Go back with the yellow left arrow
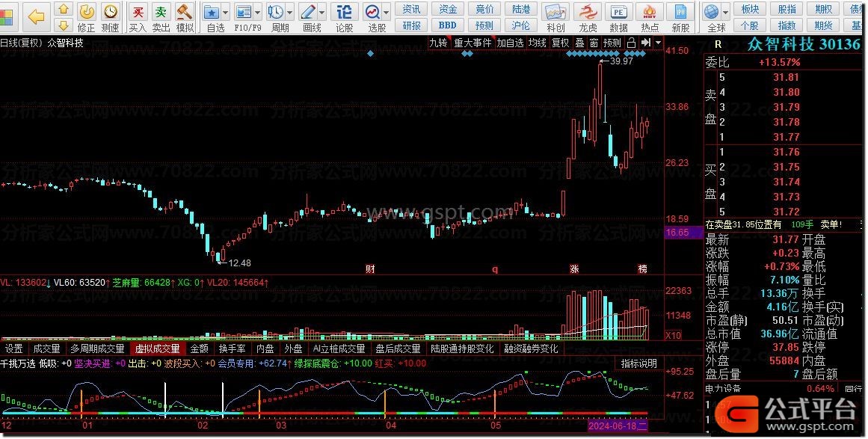The height and width of the screenshot is (439, 868). tap(37, 16)
